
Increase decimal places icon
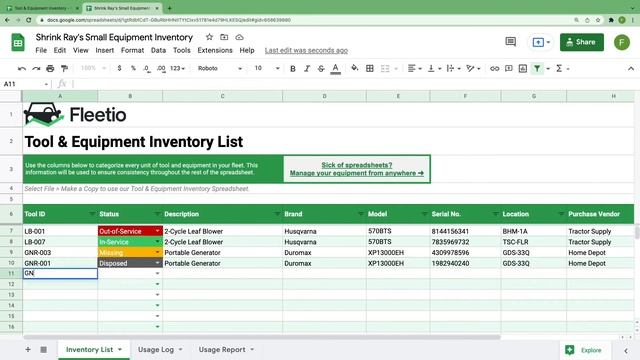pos(161,68)
